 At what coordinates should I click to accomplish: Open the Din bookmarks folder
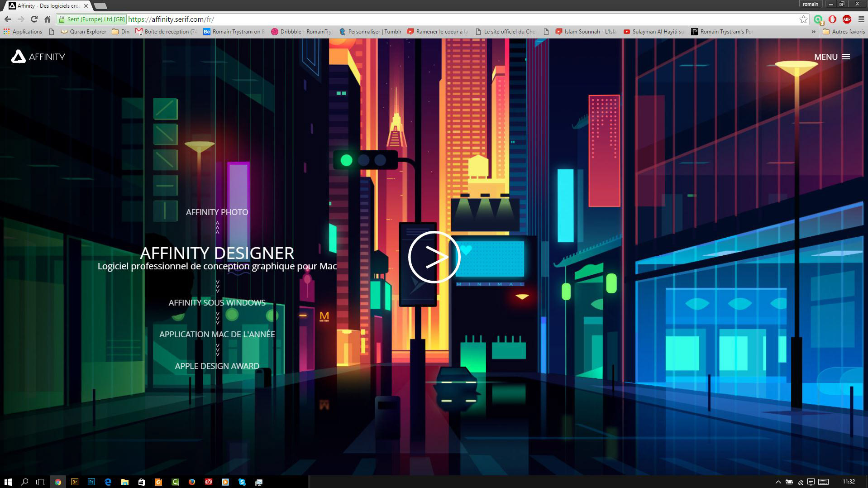click(120, 32)
